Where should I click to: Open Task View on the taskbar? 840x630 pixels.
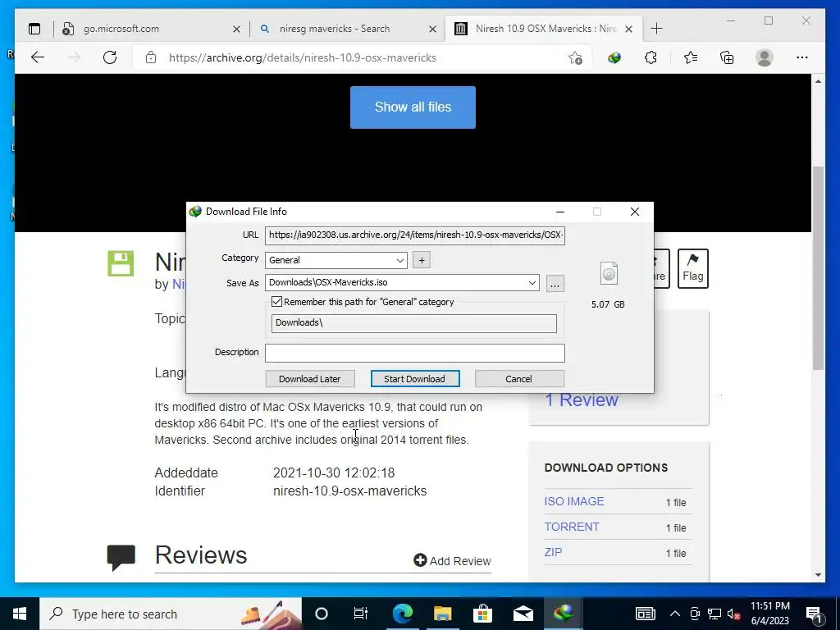click(361, 614)
